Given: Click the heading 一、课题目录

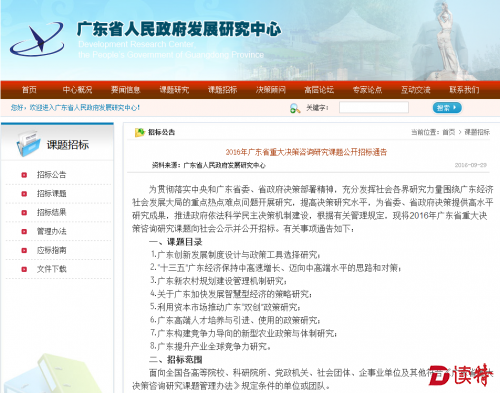Looking at the screenshot, I should pyautogui.click(x=176, y=242).
